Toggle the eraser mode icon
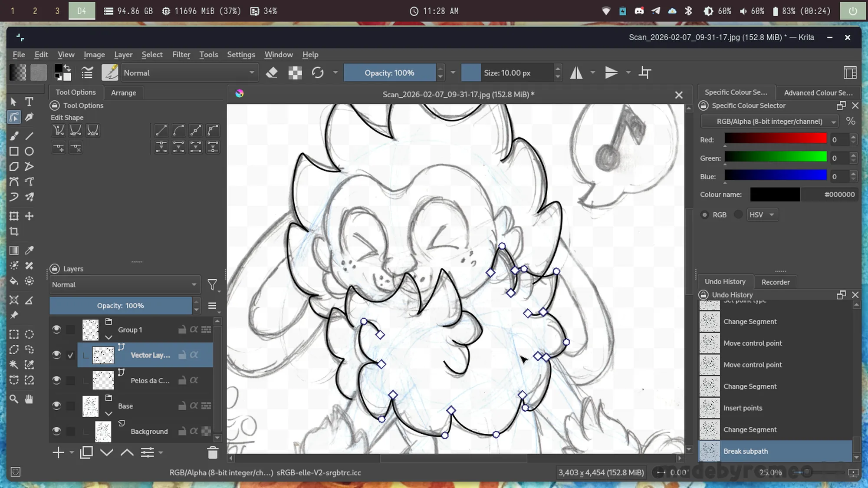The height and width of the screenshot is (488, 868). click(x=272, y=73)
